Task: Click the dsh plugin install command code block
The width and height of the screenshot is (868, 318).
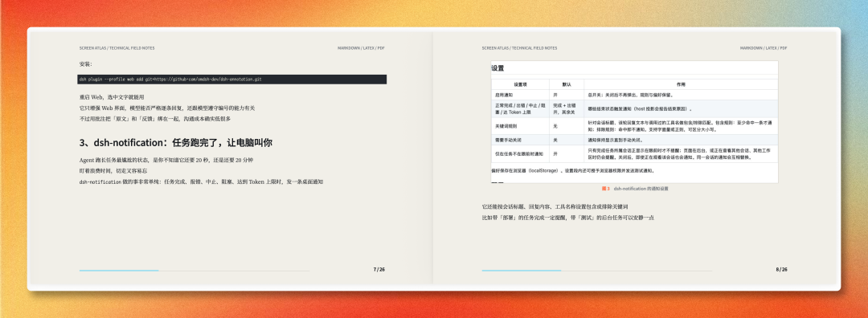Action: coord(231,79)
